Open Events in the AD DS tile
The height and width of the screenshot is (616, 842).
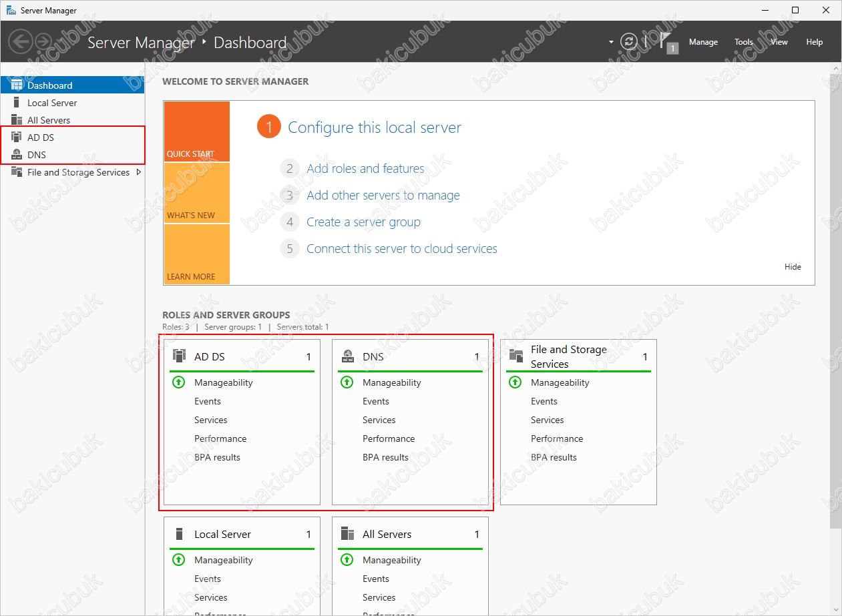click(208, 401)
